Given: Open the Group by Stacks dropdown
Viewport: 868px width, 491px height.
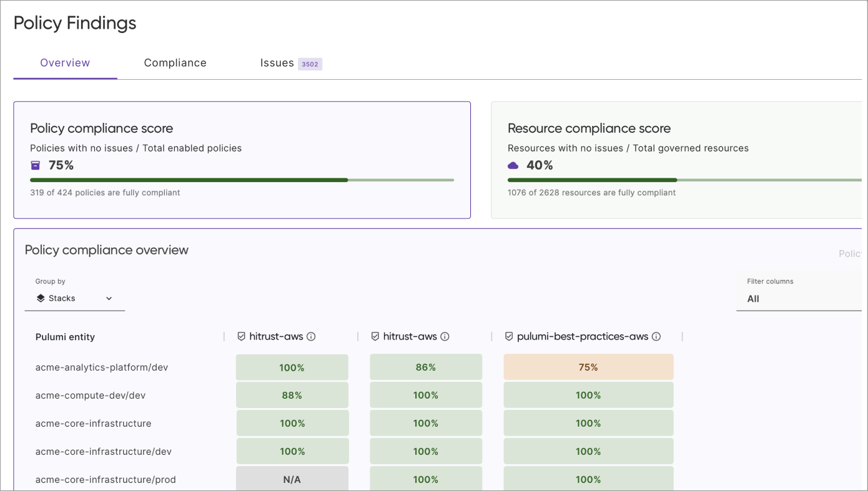Looking at the screenshot, I should coord(69,298).
